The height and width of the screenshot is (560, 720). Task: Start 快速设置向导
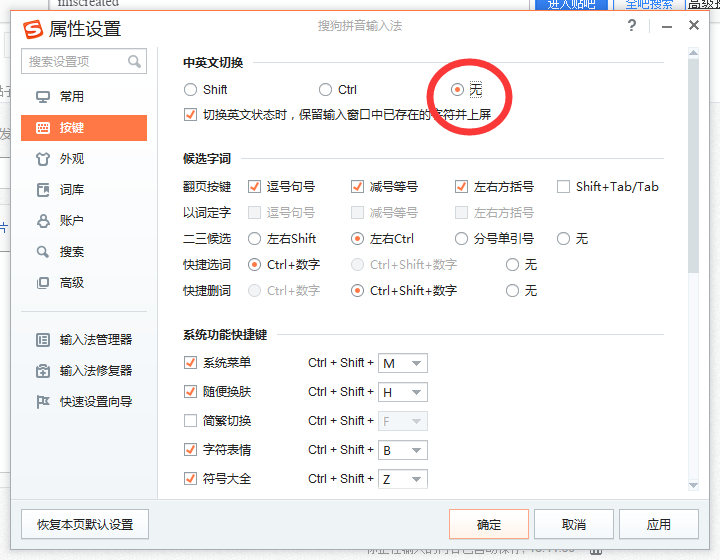pos(84,402)
